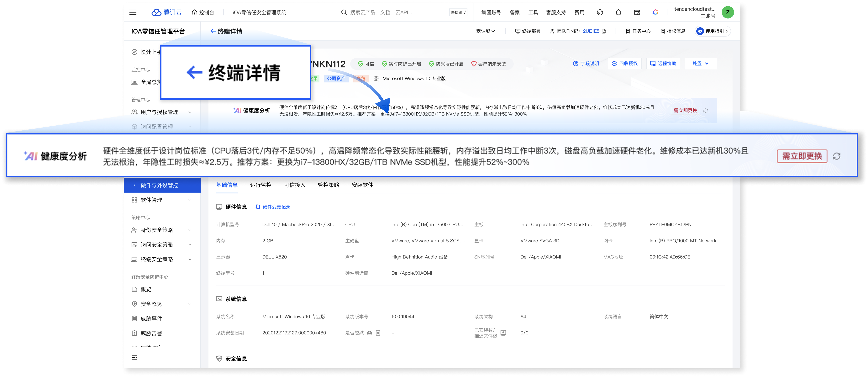This screenshot has width=868, height=377.
Task: Open the 默认域 domain dropdown
Action: click(485, 31)
